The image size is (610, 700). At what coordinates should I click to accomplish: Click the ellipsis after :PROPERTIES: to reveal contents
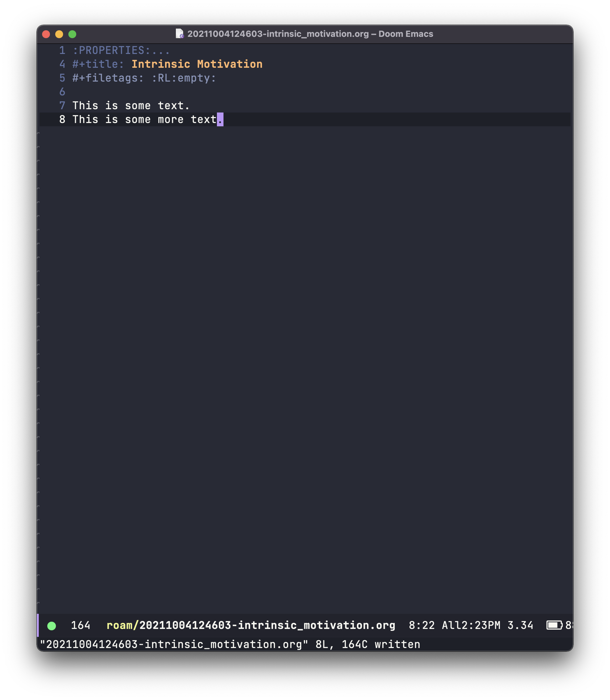coord(161,50)
